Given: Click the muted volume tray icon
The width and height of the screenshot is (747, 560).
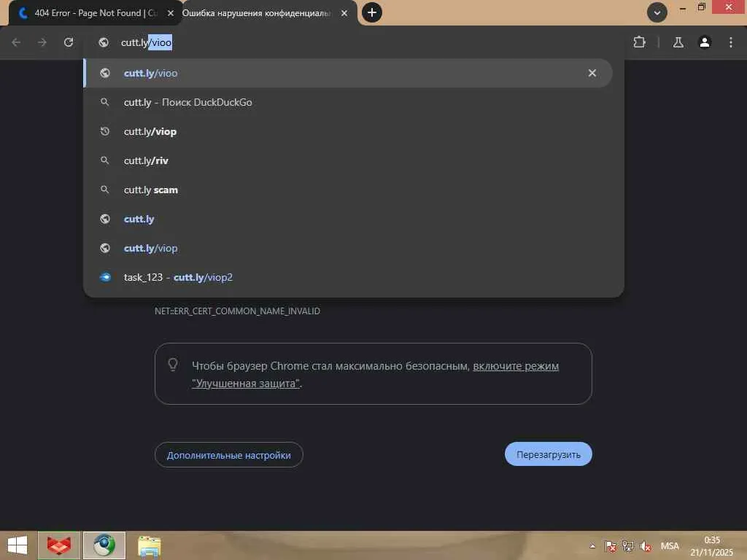Looking at the screenshot, I should (x=646, y=546).
